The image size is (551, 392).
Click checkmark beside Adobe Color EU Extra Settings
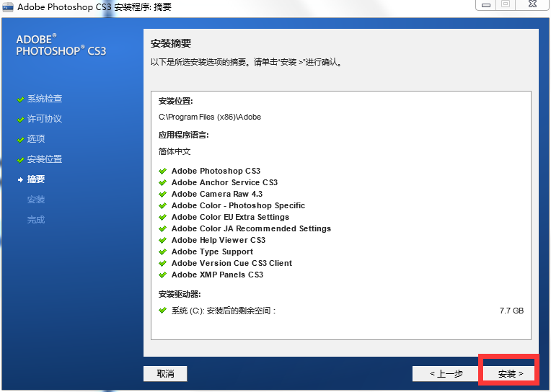(162, 218)
